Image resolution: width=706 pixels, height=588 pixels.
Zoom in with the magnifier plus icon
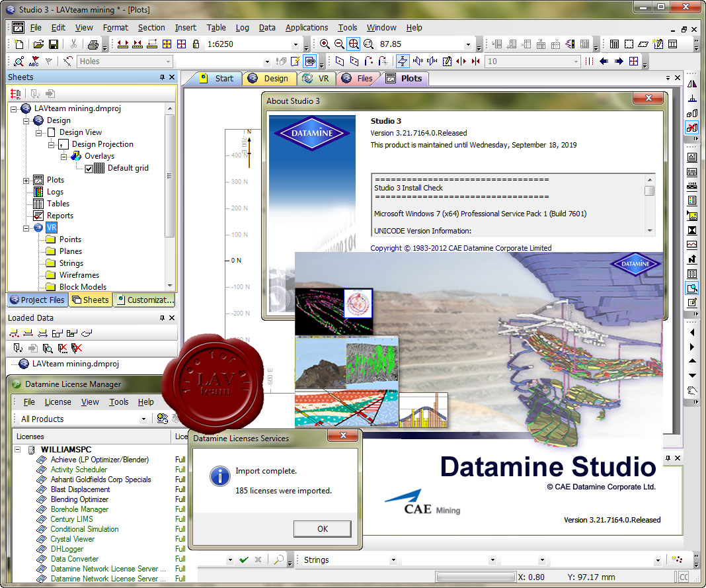[x=324, y=44]
